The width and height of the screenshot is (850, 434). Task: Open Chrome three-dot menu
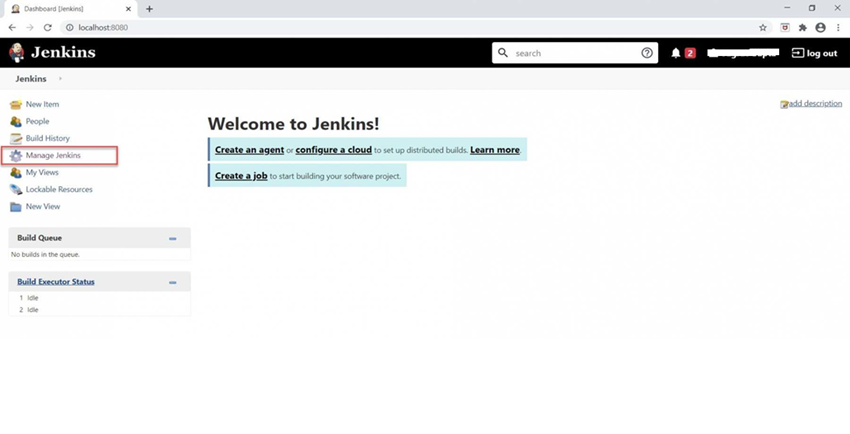coord(838,28)
